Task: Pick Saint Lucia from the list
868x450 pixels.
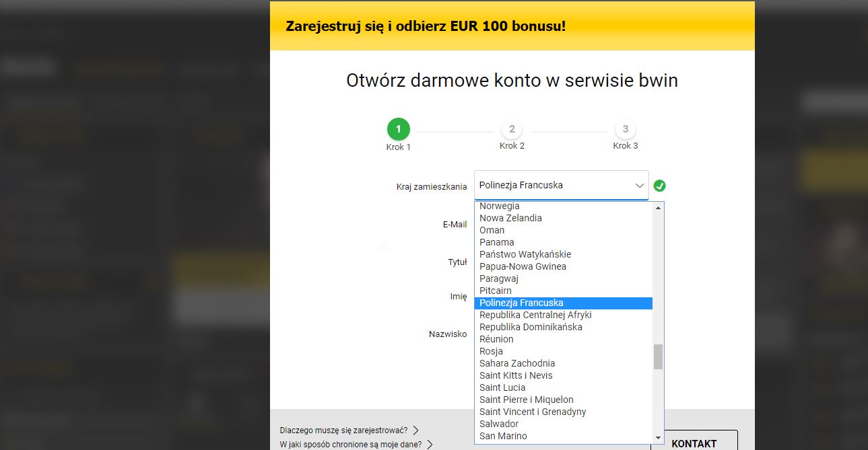Action: pos(564,387)
